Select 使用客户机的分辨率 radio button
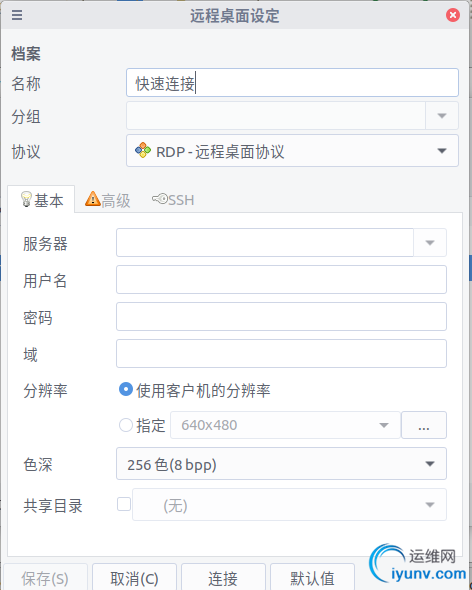This screenshot has height=590, width=472. coord(126,389)
